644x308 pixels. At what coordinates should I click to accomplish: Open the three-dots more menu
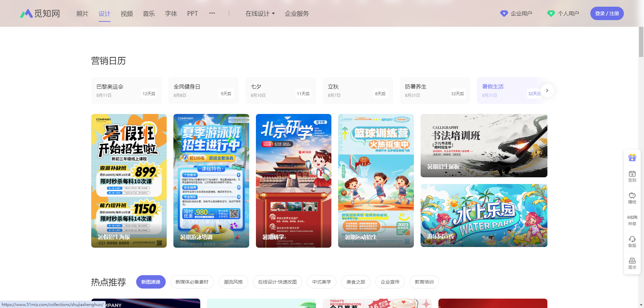pos(212,13)
